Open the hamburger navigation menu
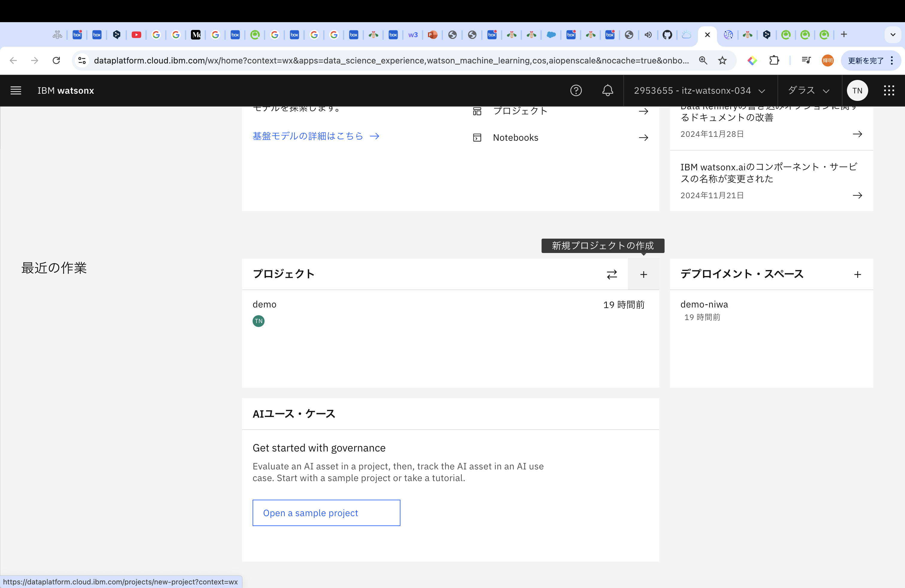This screenshot has height=588, width=905. pyautogui.click(x=16, y=90)
